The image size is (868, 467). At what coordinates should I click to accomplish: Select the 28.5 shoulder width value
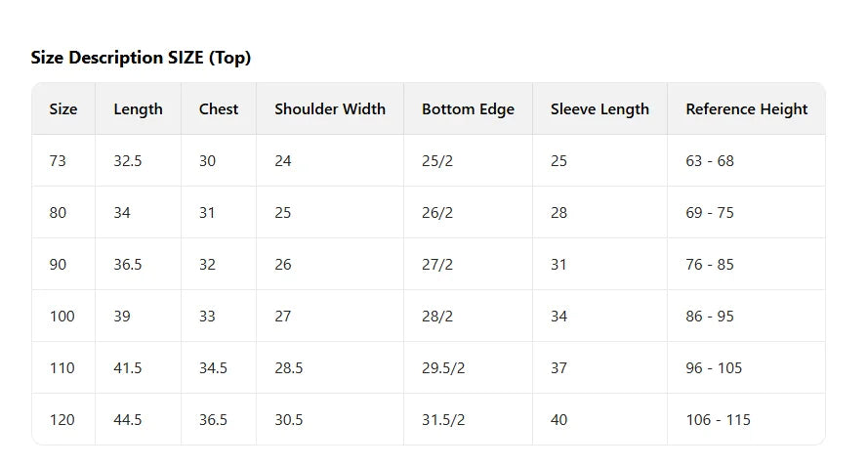[289, 367]
